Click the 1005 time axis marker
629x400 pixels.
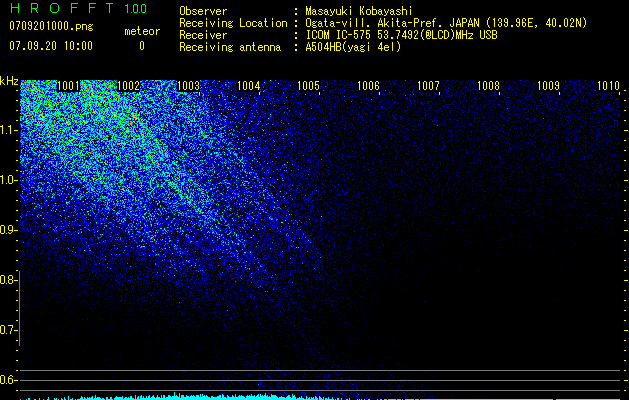point(308,86)
